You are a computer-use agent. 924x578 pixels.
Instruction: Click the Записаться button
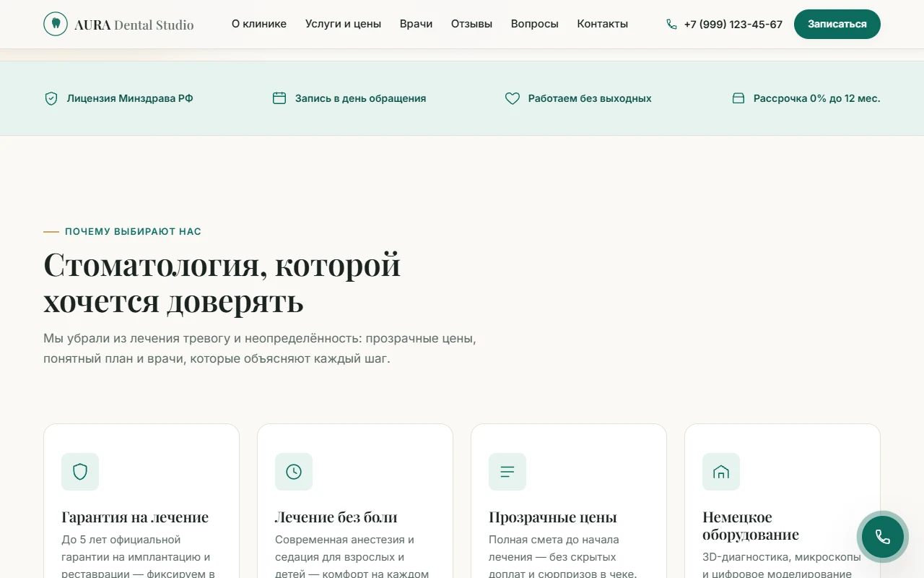click(x=837, y=24)
